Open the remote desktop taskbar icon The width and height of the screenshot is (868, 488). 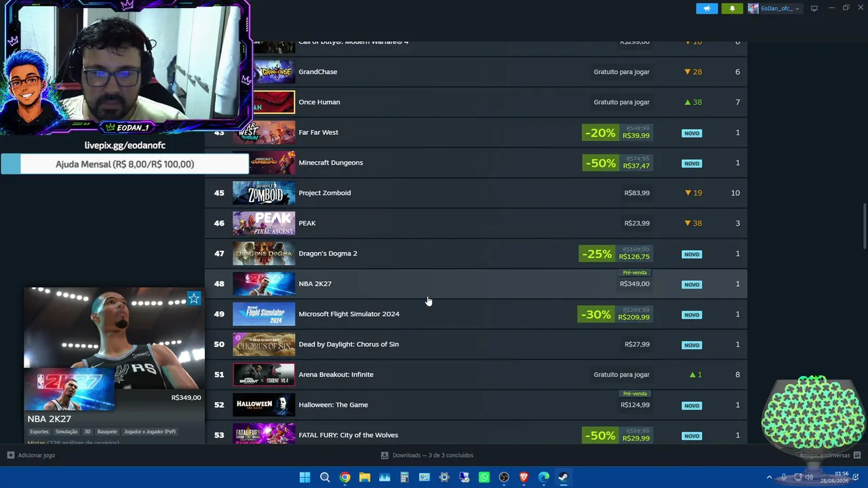tap(465, 477)
